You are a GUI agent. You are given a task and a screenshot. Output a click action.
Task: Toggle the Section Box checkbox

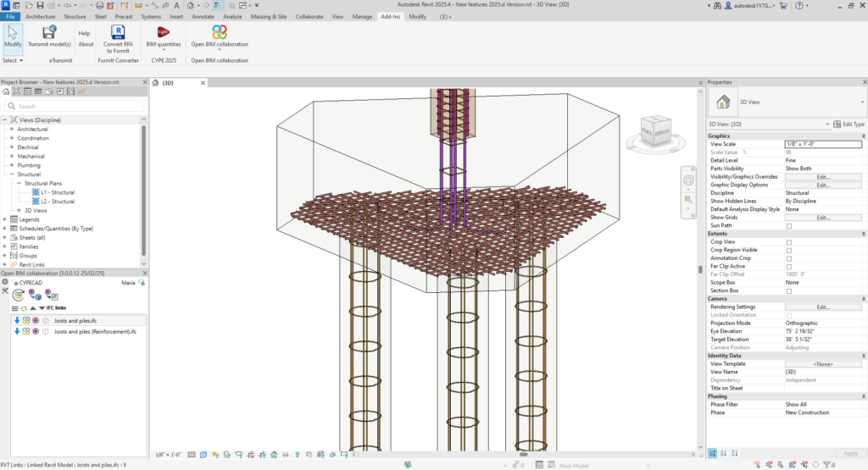click(x=789, y=290)
